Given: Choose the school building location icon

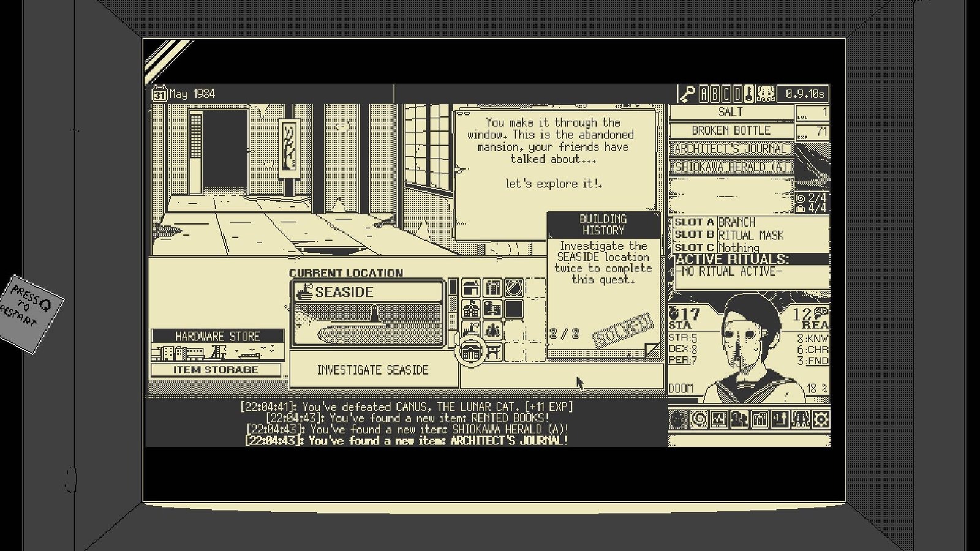Looking at the screenshot, I should [x=471, y=309].
